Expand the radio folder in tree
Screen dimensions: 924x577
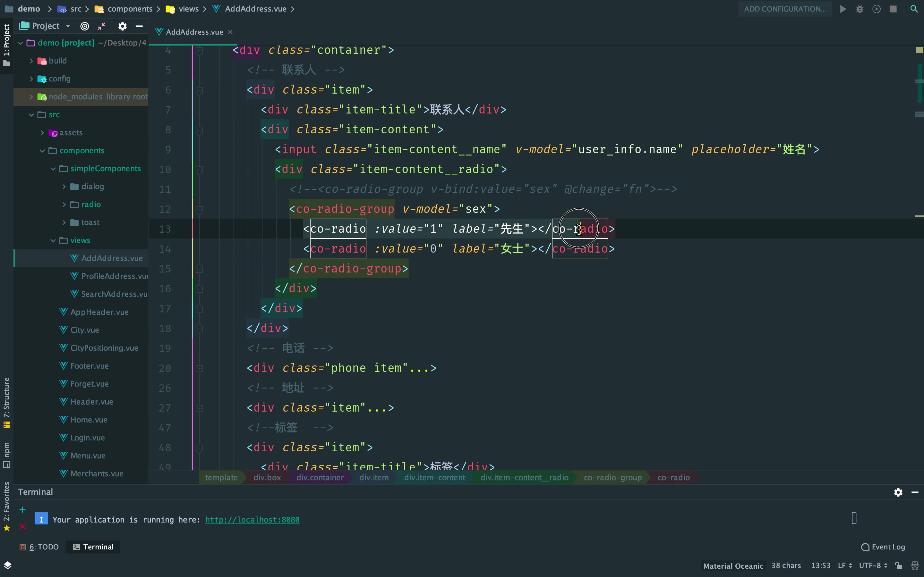click(64, 205)
